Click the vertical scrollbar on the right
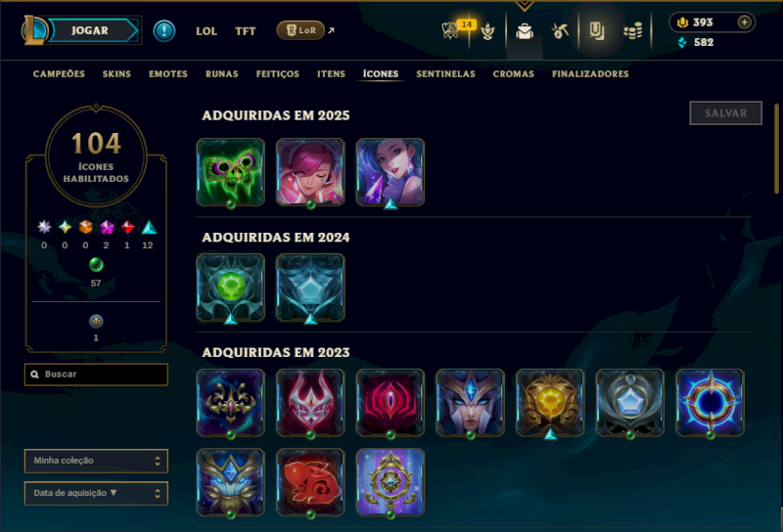The image size is (783, 532). pyautogui.click(x=776, y=149)
